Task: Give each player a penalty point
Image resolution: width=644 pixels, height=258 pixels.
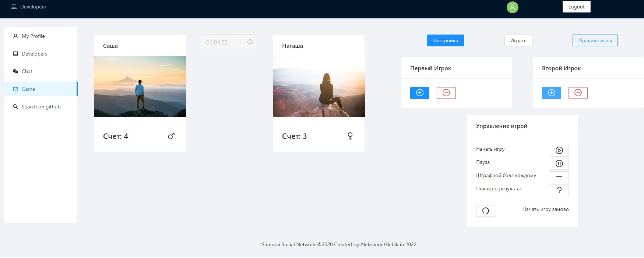Action: pos(559,177)
